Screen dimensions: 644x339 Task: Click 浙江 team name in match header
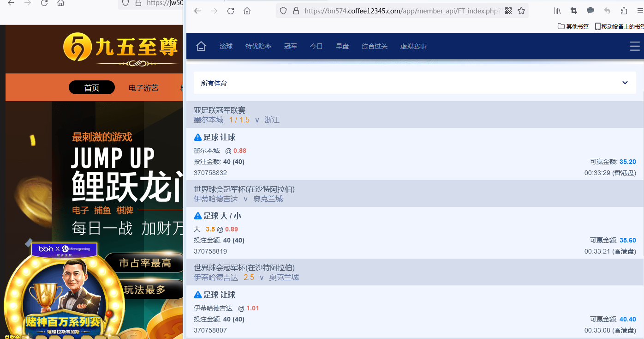272,120
